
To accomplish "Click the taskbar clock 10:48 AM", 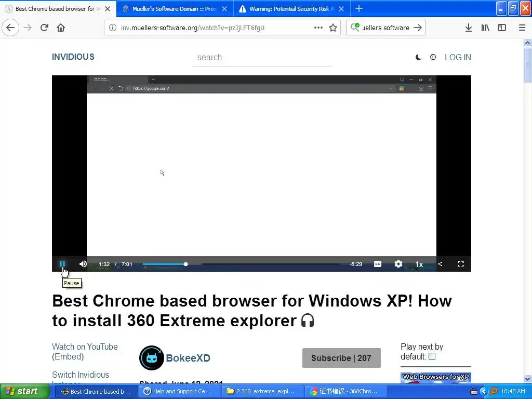I will pyautogui.click(x=513, y=391).
